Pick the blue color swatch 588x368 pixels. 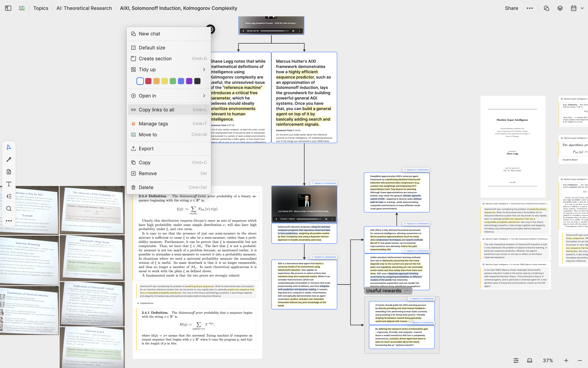(181, 81)
